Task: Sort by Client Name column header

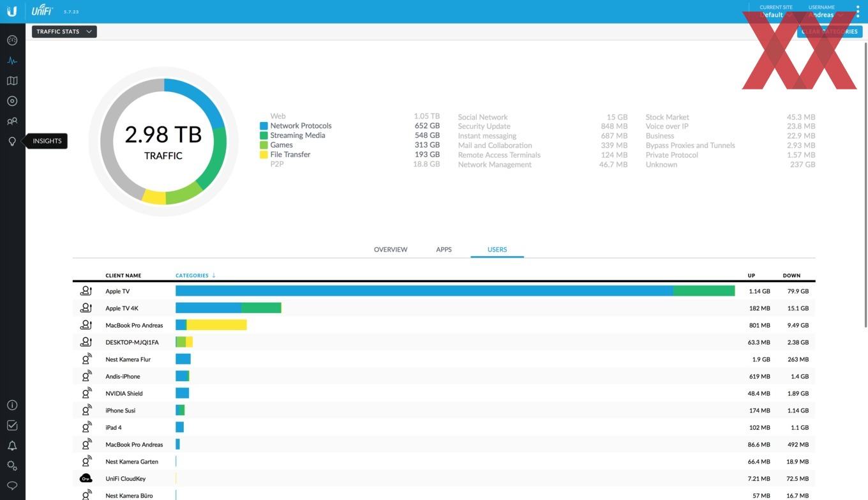Action: 123,276
